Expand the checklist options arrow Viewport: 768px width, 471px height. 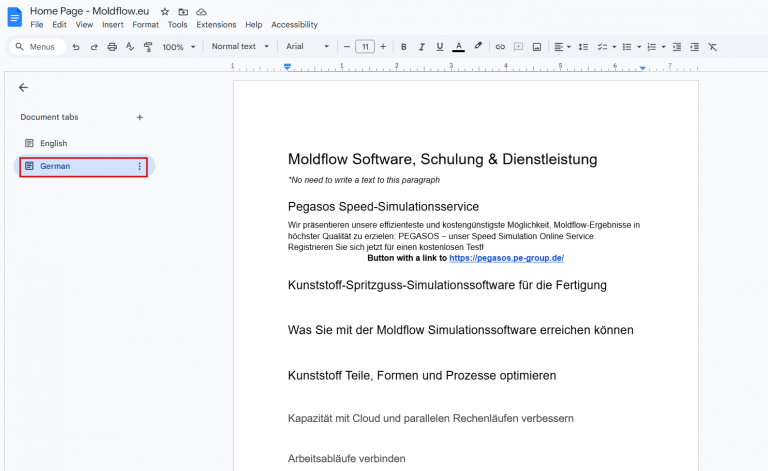pyautogui.click(x=614, y=47)
